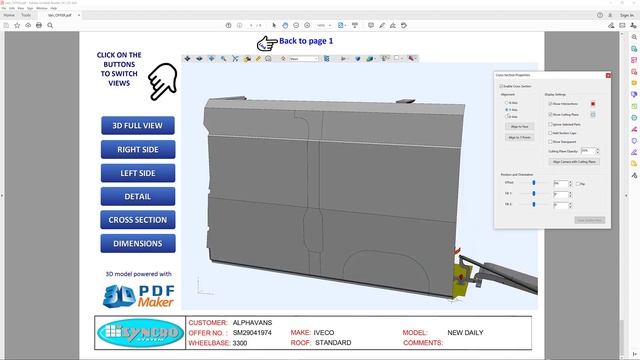Follow the Back to page 1 link
The width and height of the screenshot is (640, 360).
pos(306,41)
